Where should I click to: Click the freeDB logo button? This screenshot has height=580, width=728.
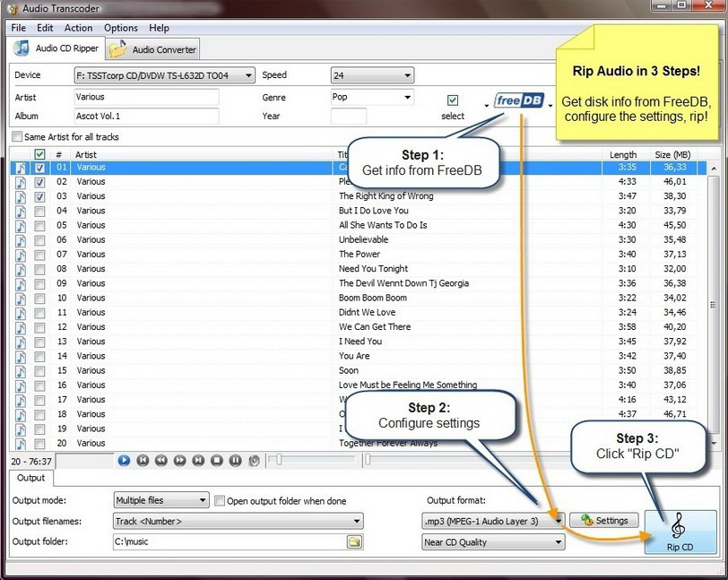[x=518, y=100]
